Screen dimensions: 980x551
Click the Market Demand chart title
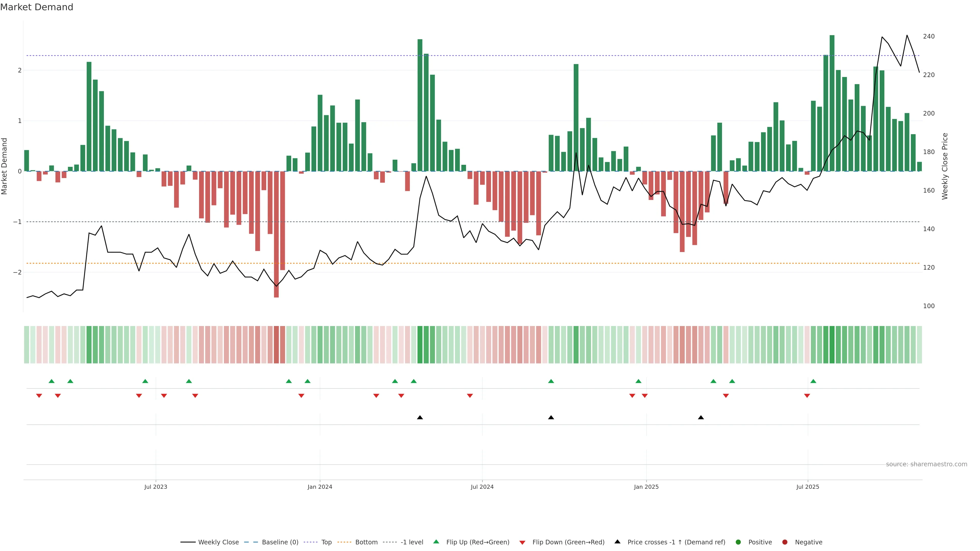tap(37, 7)
